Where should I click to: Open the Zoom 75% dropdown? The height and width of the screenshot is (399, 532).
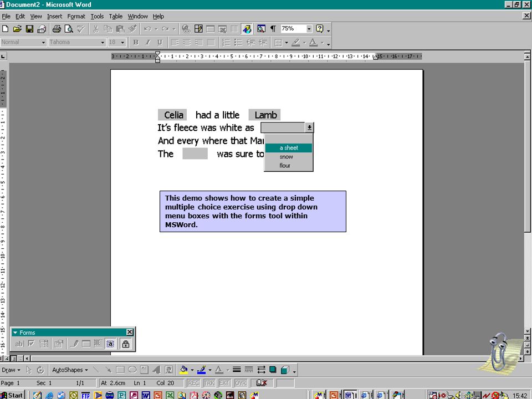pyautogui.click(x=309, y=29)
